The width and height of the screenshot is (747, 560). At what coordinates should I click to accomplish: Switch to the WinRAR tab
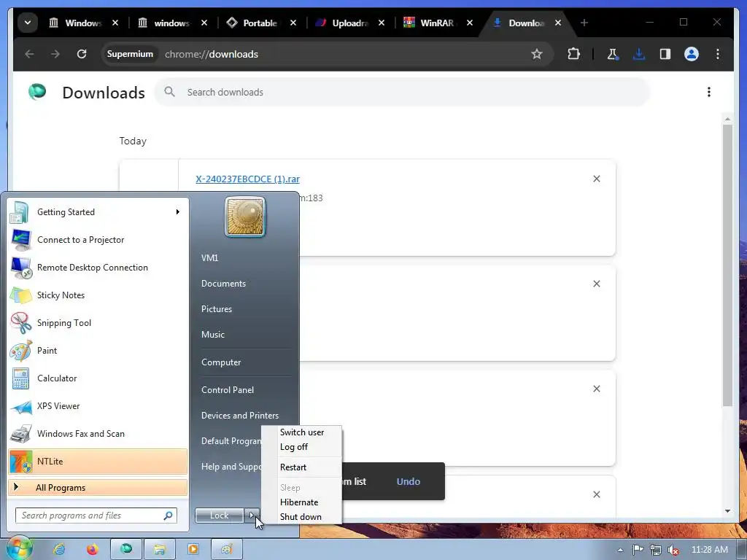click(x=436, y=23)
